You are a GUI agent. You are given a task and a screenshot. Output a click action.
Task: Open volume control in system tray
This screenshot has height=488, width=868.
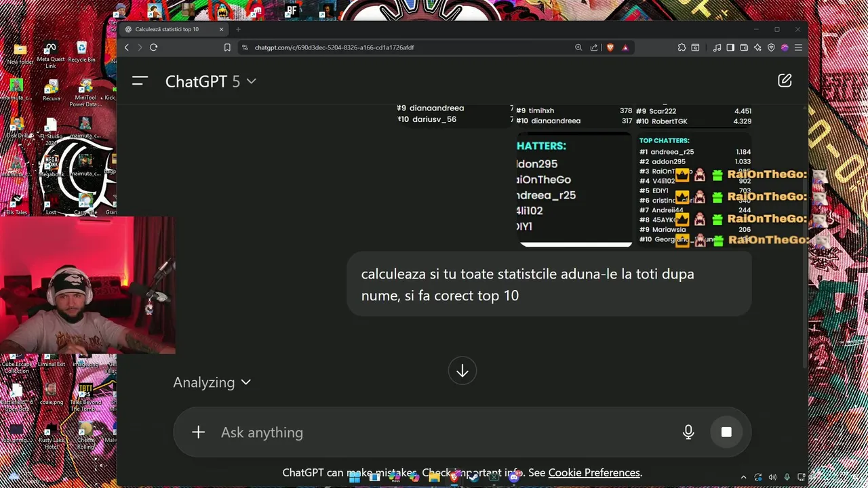point(772,478)
